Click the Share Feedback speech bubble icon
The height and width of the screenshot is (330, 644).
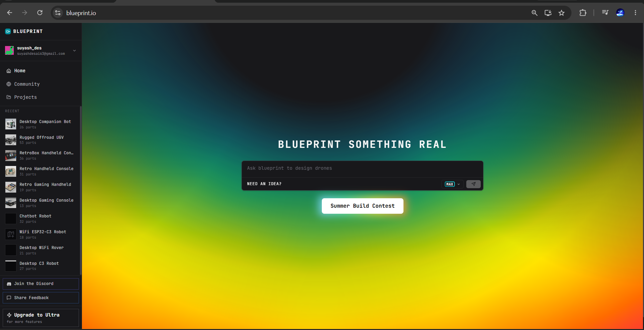click(x=9, y=298)
